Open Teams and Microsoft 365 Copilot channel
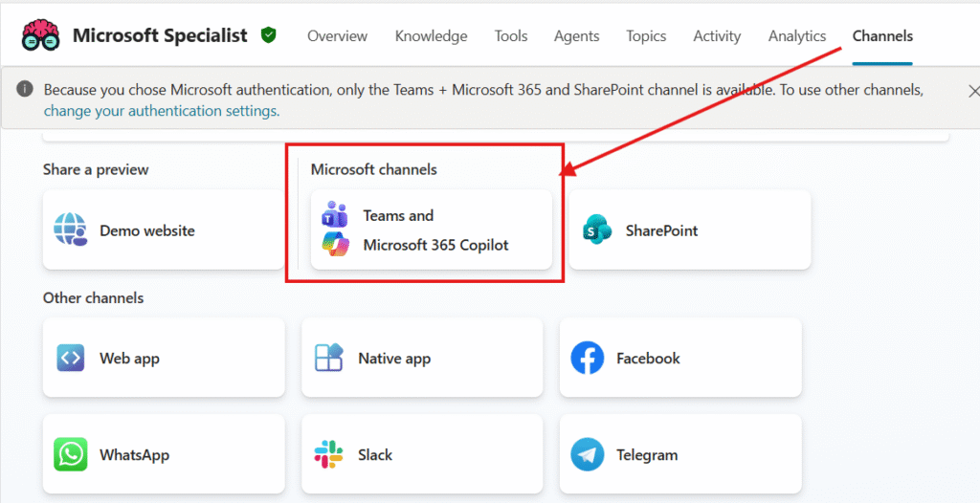 coord(432,230)
